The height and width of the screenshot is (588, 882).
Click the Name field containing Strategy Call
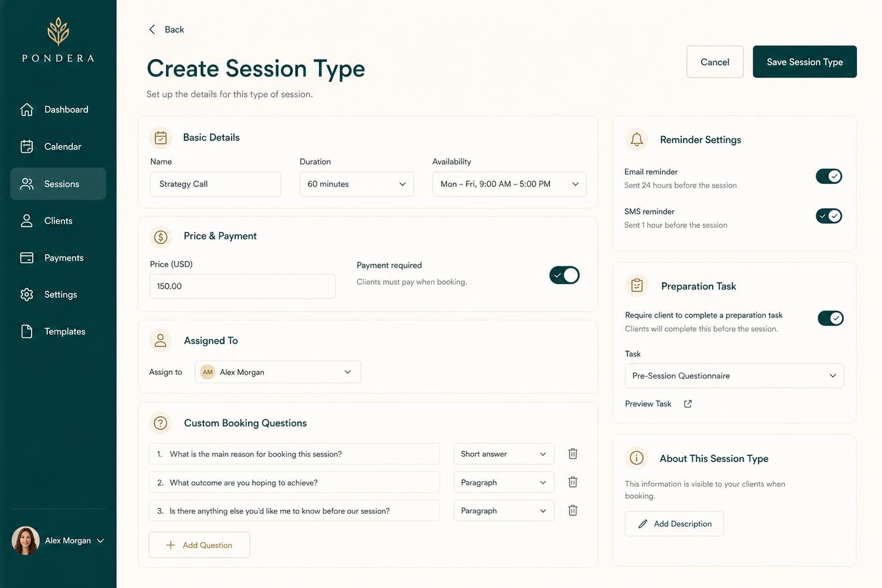215,184
